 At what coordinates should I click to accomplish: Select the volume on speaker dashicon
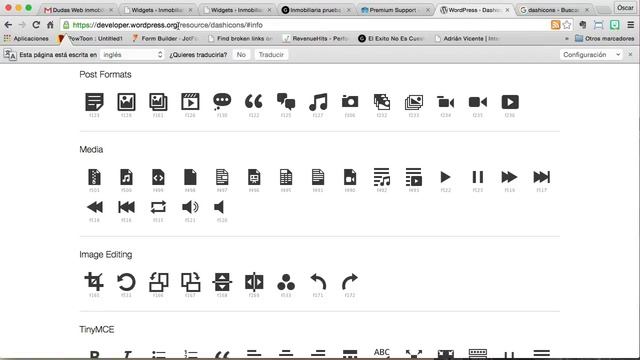pos(190,207)
